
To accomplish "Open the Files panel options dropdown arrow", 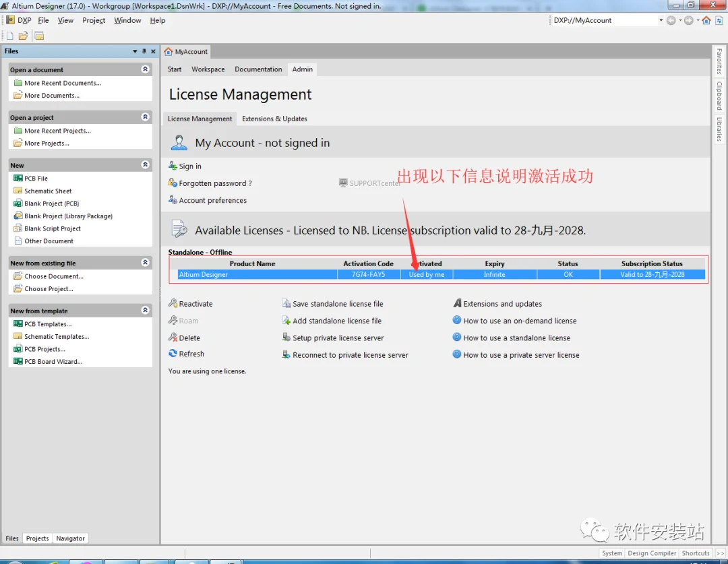I will pyautogui.click(x=135, y=51).
